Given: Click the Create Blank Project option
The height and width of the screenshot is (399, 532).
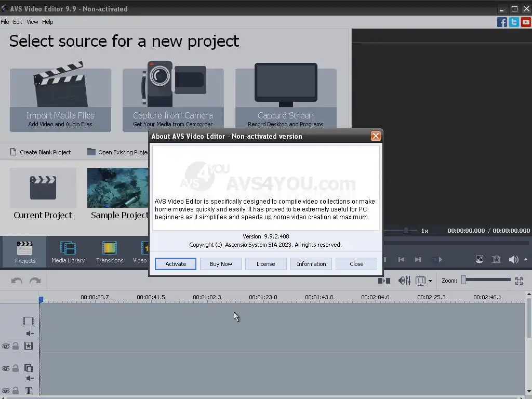Looking at the screenshot, I should pos(41,152).
